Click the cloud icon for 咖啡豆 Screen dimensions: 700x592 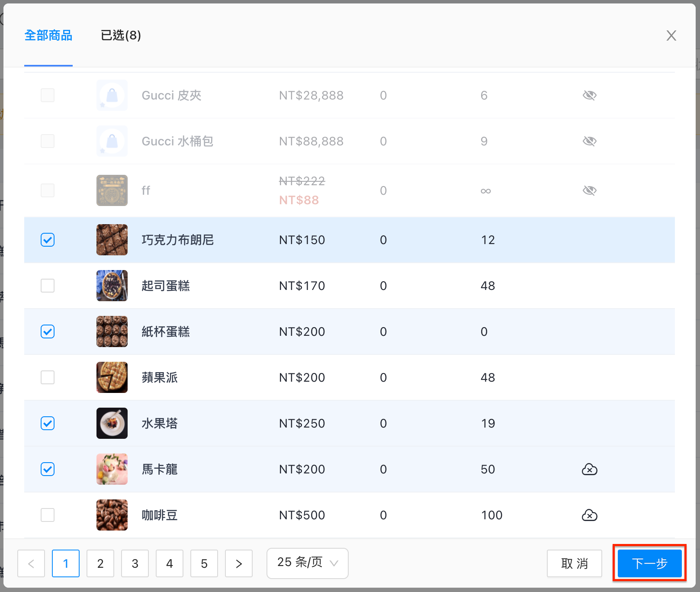point(589,515)
